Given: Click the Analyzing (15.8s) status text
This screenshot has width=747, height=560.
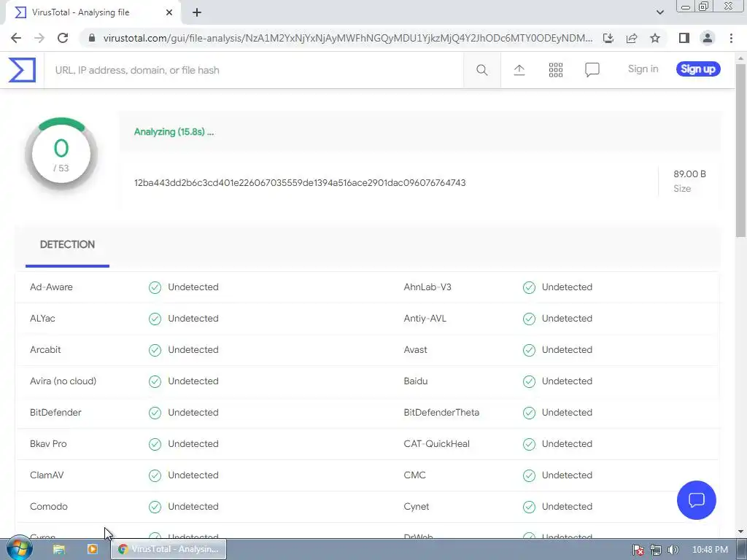Looking at the screenshot, I should click(174, 132).
